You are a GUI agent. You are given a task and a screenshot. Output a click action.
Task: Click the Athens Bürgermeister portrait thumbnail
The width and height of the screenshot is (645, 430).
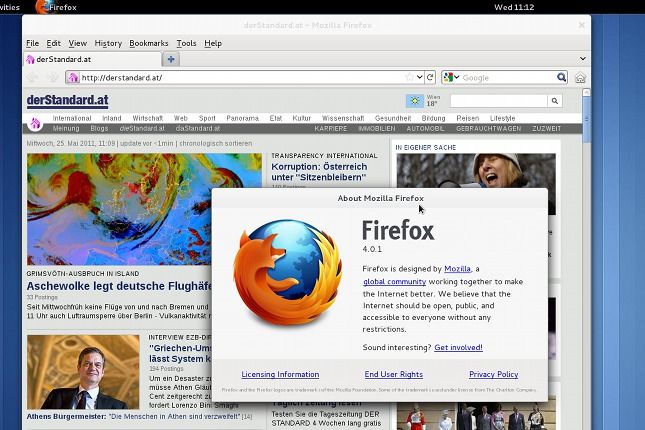coord(83,372)
